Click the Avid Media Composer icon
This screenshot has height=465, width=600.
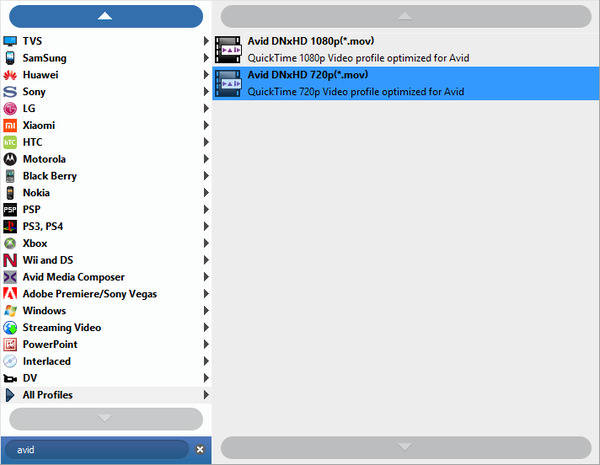[10, 277]
